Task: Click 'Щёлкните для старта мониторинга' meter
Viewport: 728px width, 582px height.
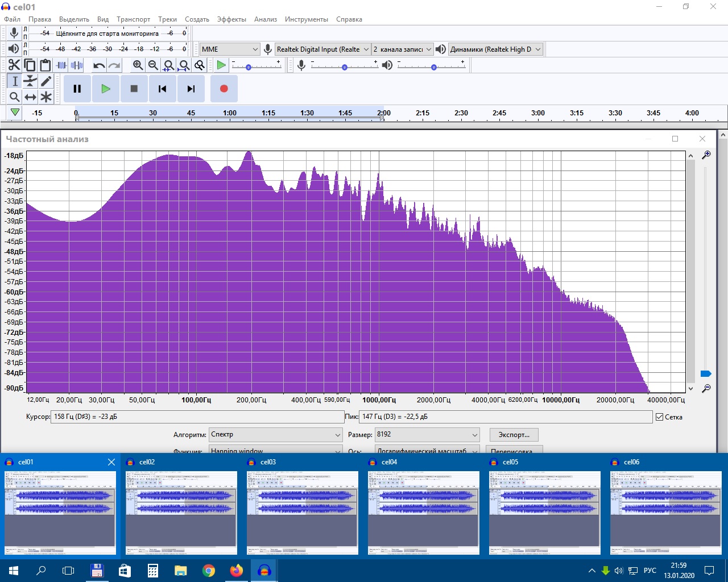Action: pyautogui.click(x=107, y=33)
